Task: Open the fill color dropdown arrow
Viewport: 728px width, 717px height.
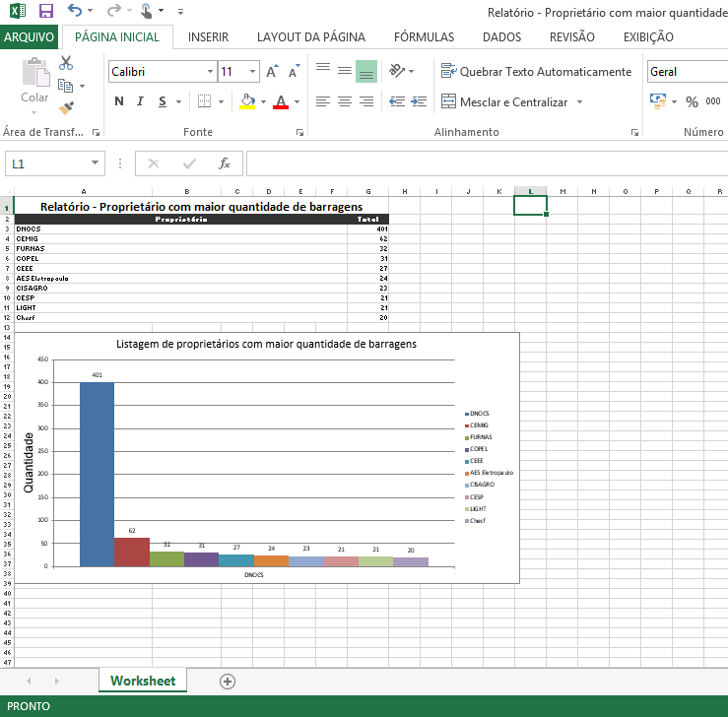Action: point(263,101)
